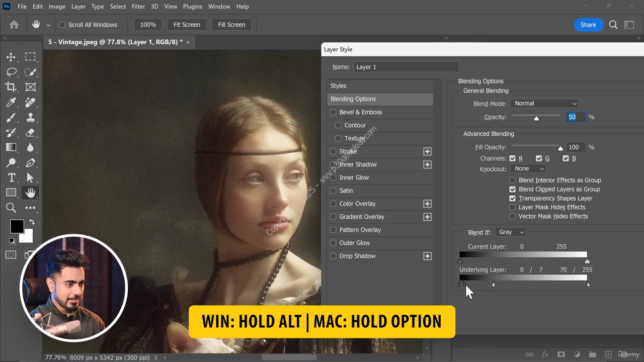644x362 pixels.
Task: Add another Inner Shadow effect with plus
Action: pos(427,164)
